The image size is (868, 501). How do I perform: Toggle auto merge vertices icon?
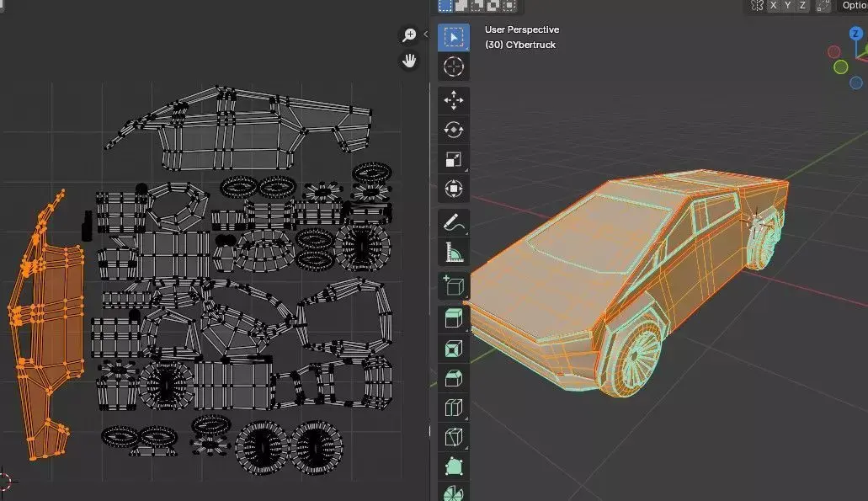coord(823,6)
